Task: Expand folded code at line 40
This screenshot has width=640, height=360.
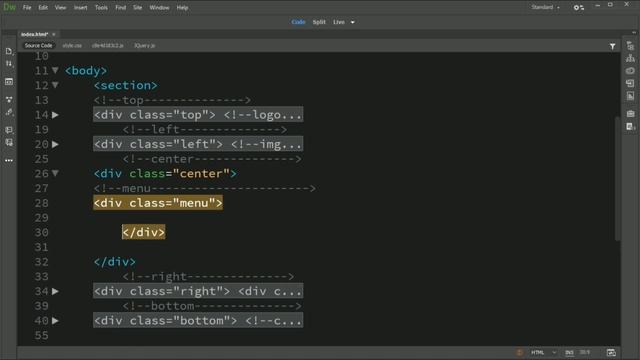Action: 55,320
